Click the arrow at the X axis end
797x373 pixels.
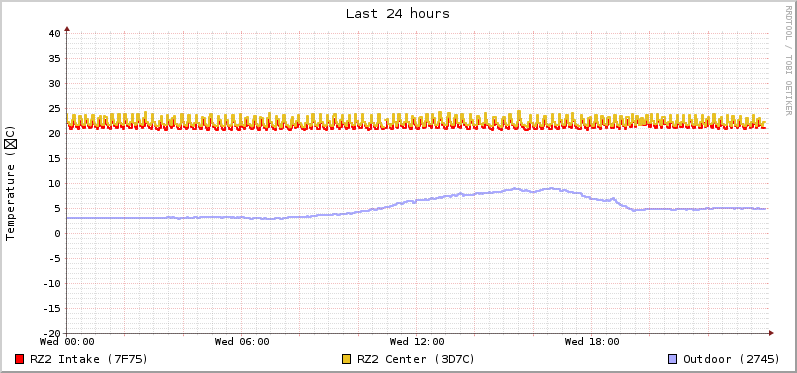coord(771,333)
